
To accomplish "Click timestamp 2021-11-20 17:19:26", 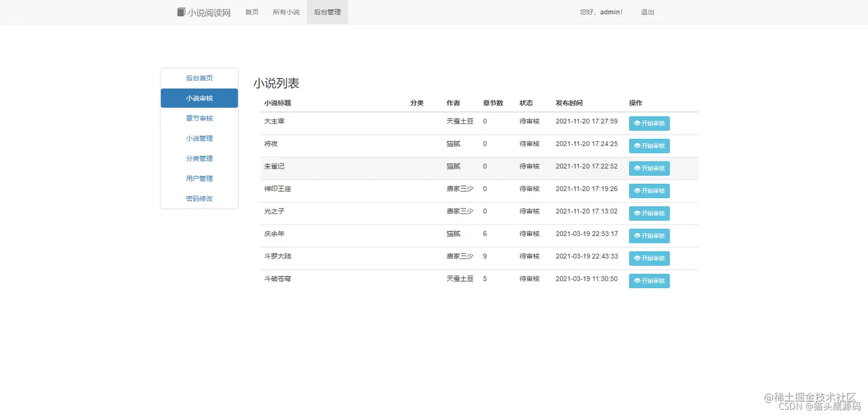I will pyautogui.click(x=587, y=189).
